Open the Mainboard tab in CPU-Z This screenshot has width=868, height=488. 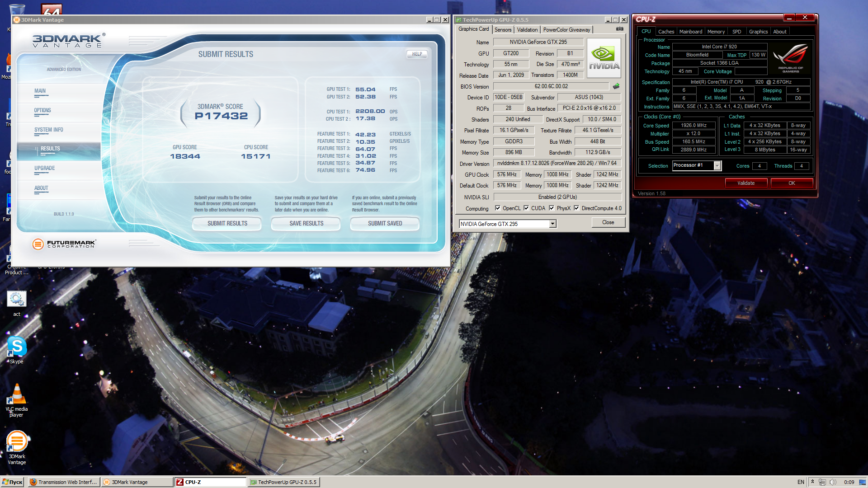(x=690, y=32)
